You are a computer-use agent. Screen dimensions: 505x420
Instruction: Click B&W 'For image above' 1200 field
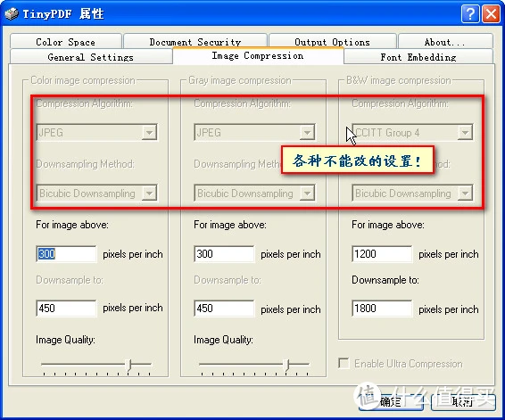[382, 254]
